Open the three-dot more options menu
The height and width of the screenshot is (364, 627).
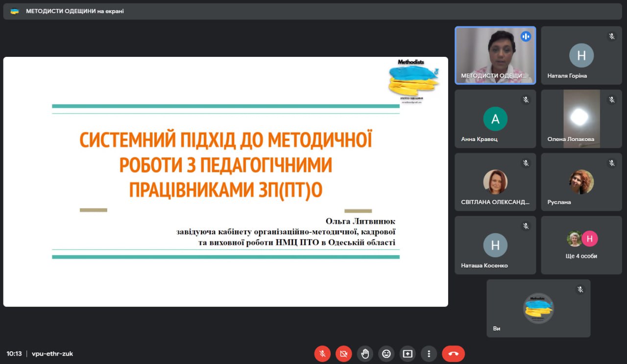pyautogui.click(x=429, y=353)
